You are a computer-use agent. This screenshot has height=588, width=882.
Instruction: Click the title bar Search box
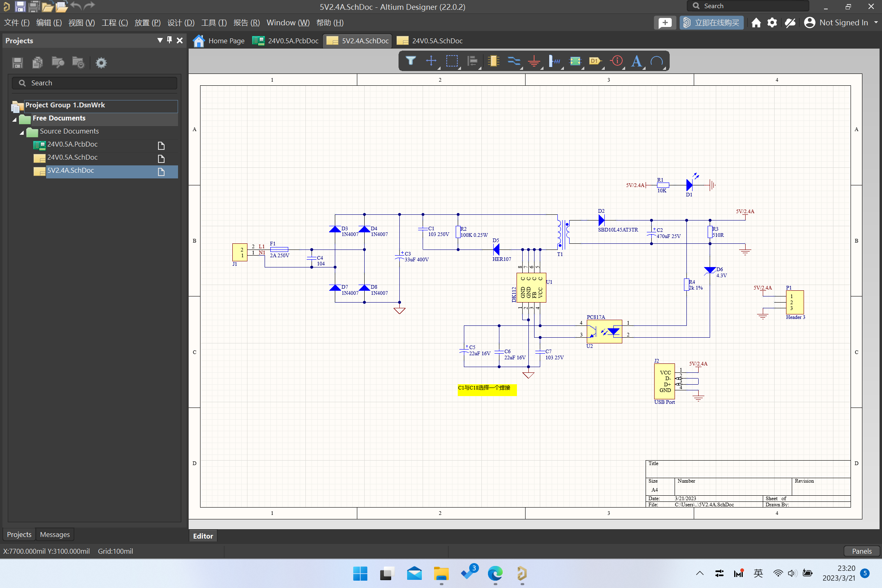748,6
